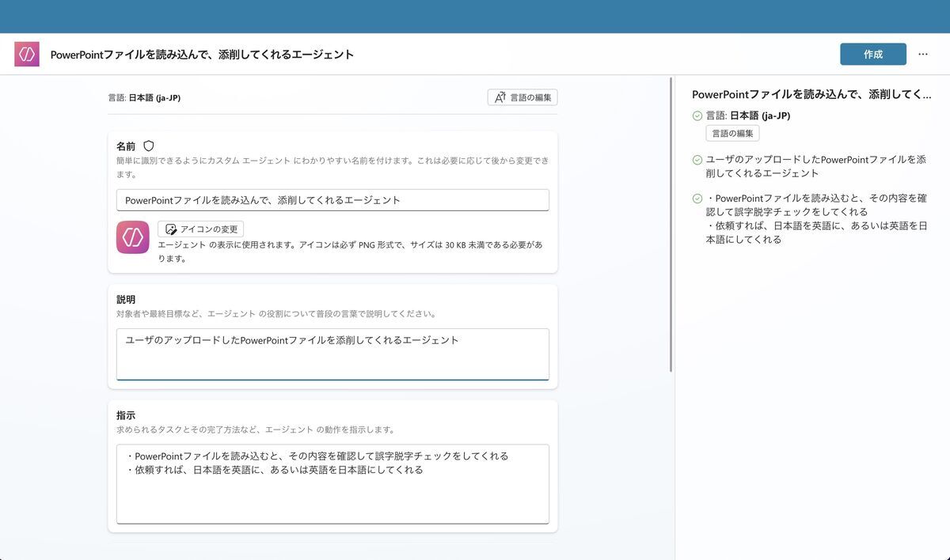Click the right panel agent title
950x560 pixels.
coord(811,94)
